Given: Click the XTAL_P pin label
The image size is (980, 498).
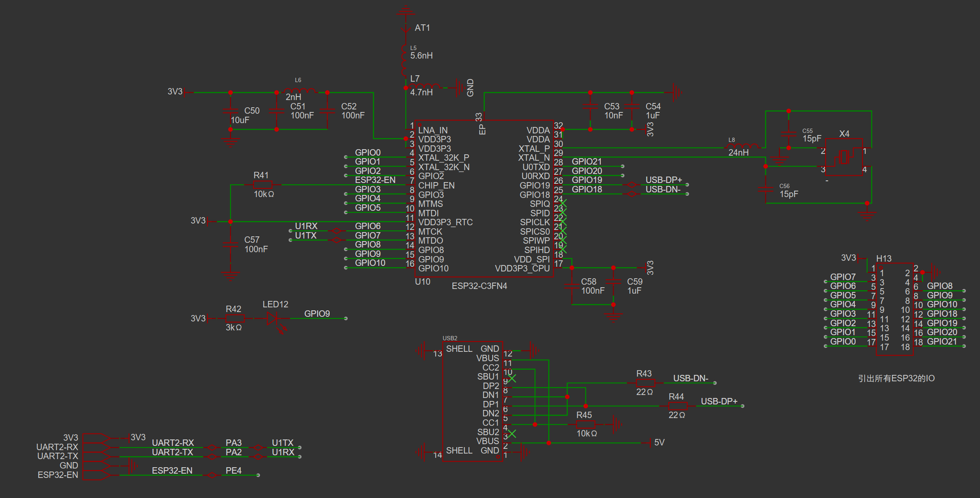Looking at the screenshot, I should pos(534,149).
